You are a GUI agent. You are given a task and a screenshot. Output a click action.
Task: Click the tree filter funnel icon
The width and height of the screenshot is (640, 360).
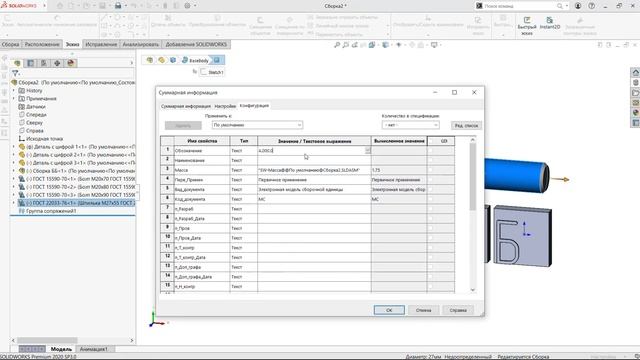(x=15, y=73)
